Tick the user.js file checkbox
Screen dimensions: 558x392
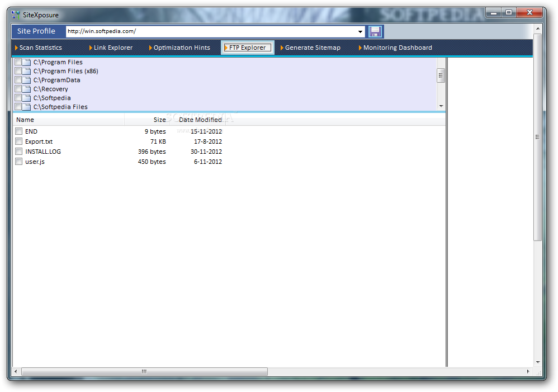pos(19,161)
